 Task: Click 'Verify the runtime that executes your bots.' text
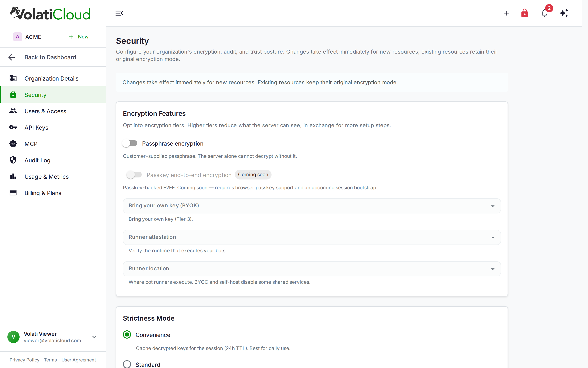[177, 250]
